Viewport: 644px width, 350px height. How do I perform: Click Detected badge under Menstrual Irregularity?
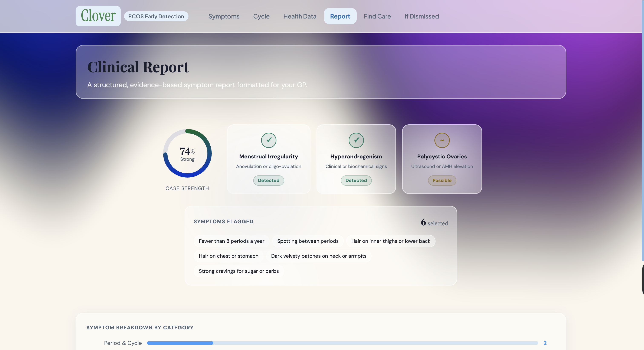tap(269, 180)
